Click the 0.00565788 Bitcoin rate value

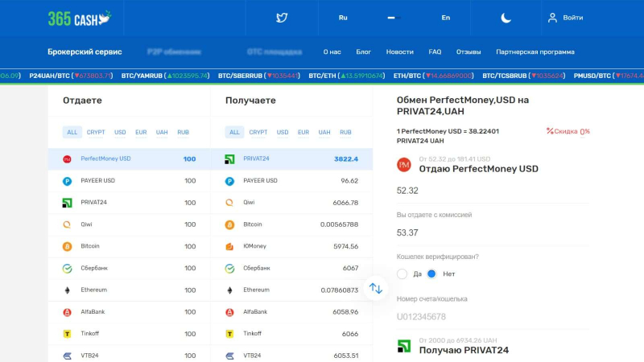coord(339,224)
